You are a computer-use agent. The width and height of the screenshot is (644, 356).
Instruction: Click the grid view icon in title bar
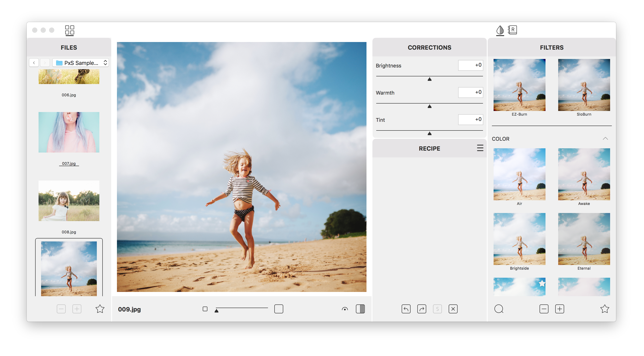coord(69,30)
